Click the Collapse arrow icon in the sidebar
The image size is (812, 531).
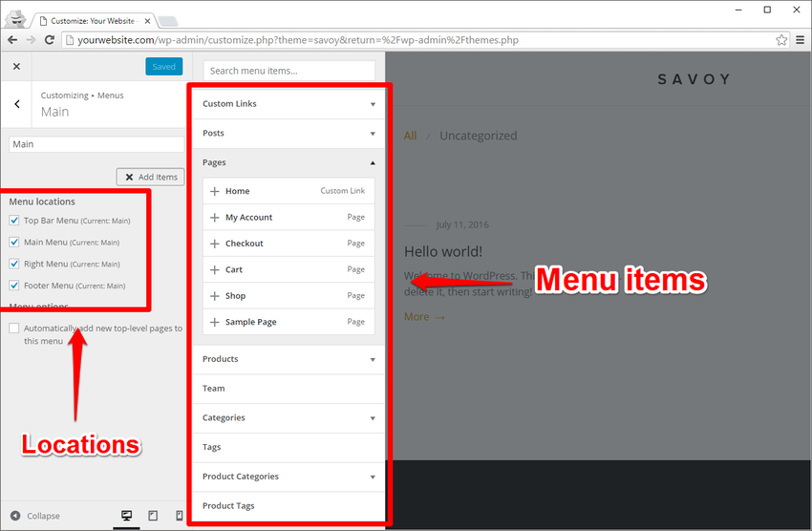(15, 516)
